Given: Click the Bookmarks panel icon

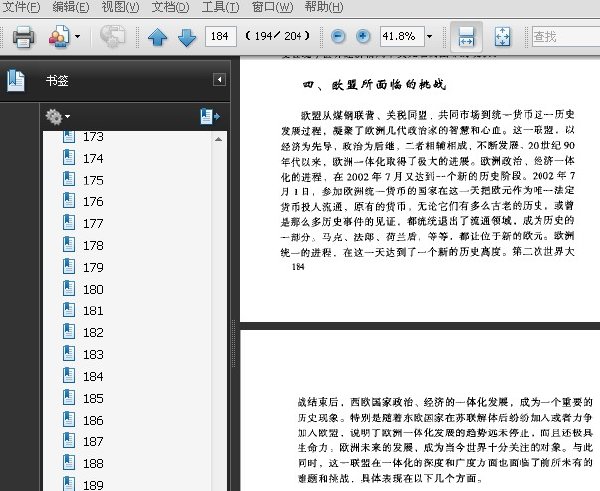Looking at the screenshot, I should click(x=16, y=81).
